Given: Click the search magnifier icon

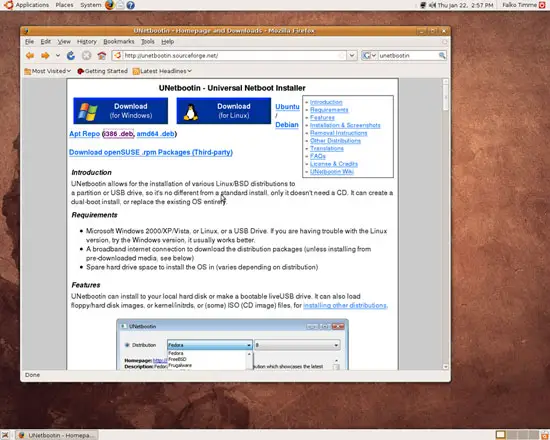Looking at the screenshot, I should click(x=442, y=55).
